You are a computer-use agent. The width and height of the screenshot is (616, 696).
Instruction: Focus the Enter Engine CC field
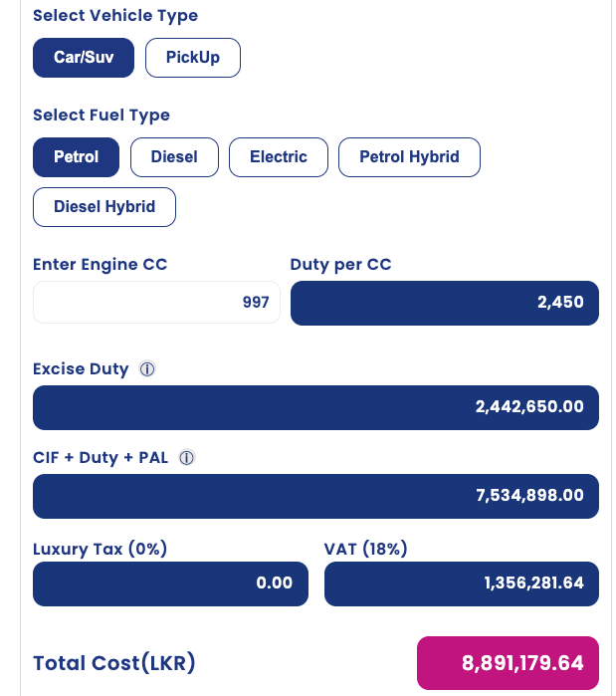point(156,303)
